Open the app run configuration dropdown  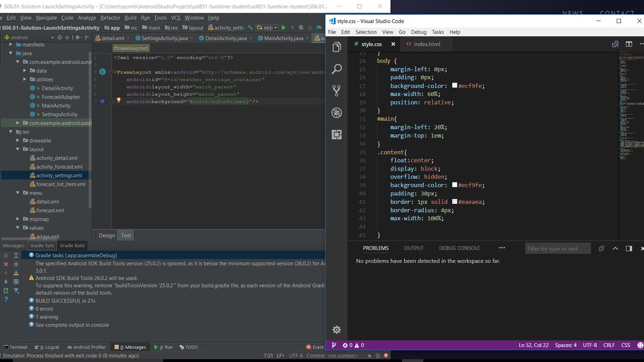267,27
